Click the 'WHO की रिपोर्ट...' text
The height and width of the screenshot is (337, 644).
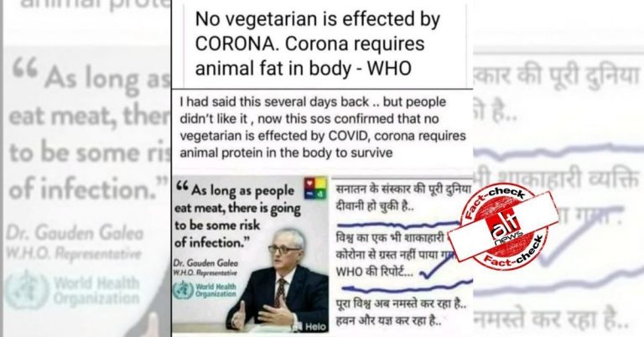[x=375, y=272]
